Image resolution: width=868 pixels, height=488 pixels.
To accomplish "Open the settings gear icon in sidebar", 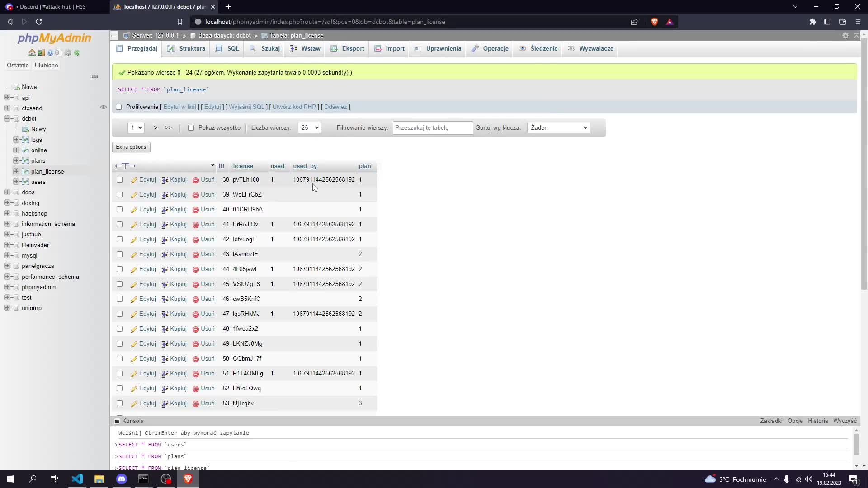I will coord(68,52).
